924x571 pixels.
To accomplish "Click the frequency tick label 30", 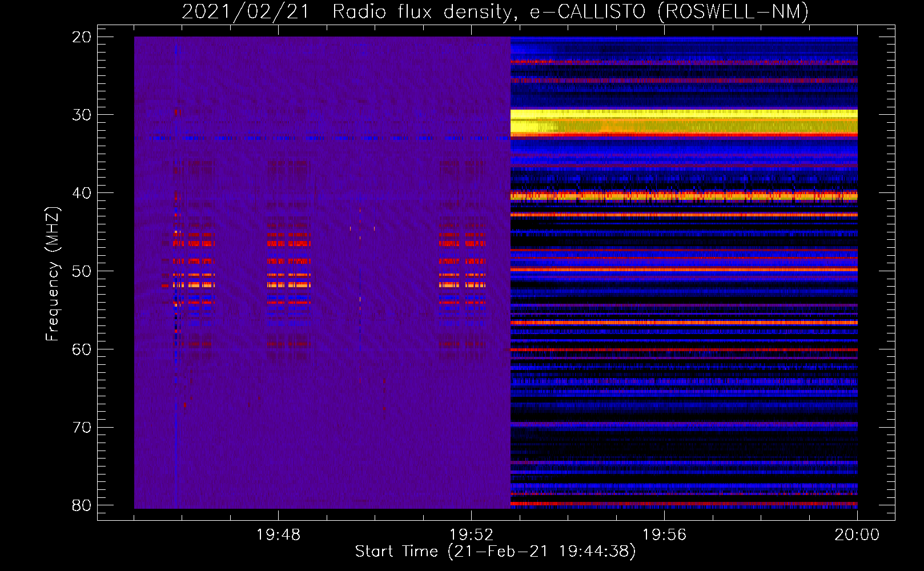I will [82, 115].
